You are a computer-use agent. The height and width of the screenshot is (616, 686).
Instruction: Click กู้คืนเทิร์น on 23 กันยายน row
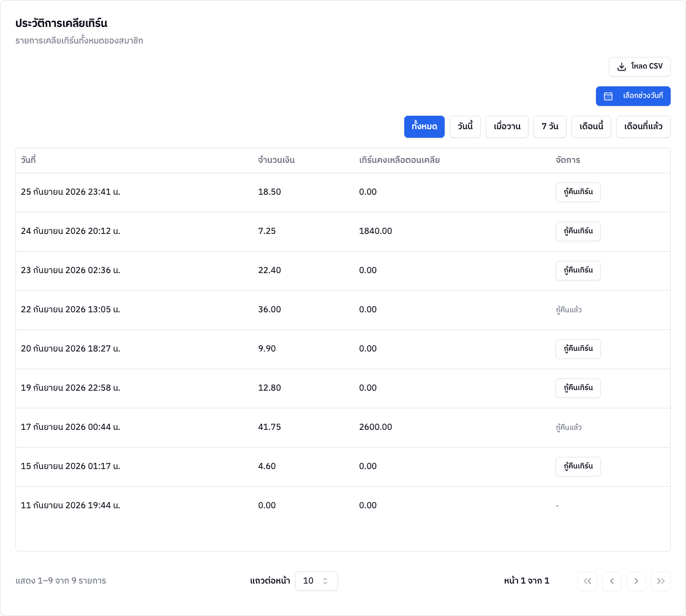[578, 271]
